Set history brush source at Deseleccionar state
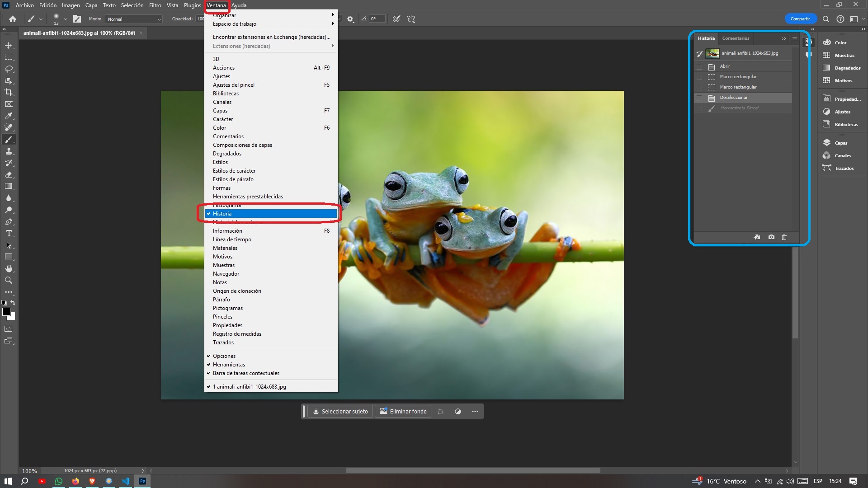The image size is (868, 488). [699, 98]
